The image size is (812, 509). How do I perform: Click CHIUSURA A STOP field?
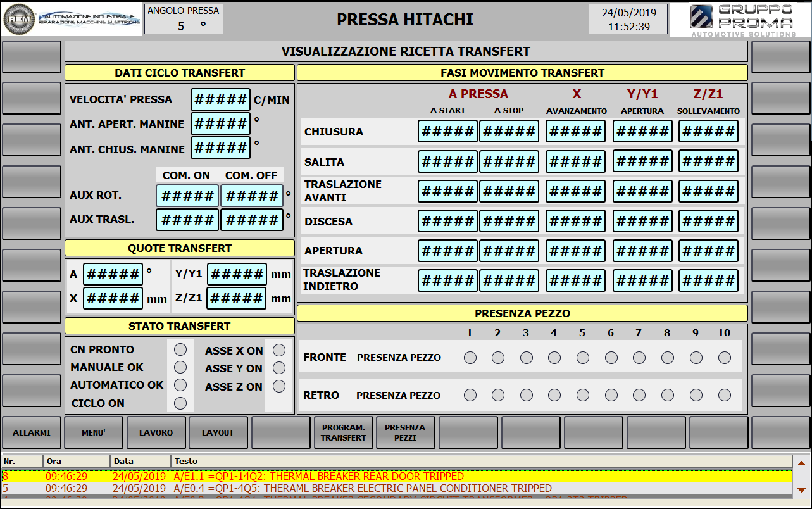(x=509, y=131)
